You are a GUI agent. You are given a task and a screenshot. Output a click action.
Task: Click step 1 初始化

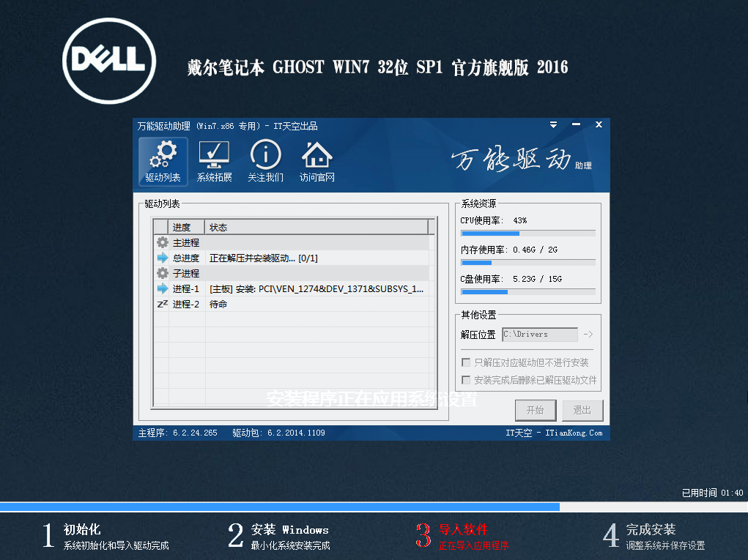pyautogui.click(x=106, y=536)
